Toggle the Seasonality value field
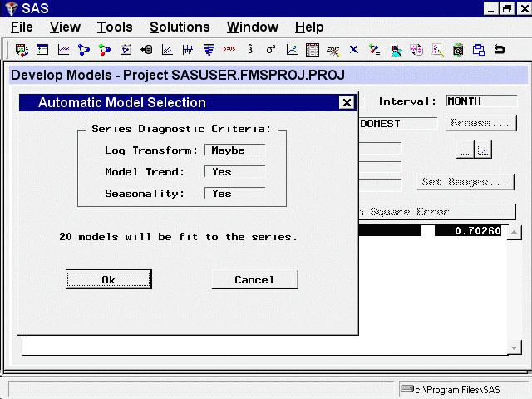Image resolution: width=532 pixels, height=399 pixels. [234, 194]
